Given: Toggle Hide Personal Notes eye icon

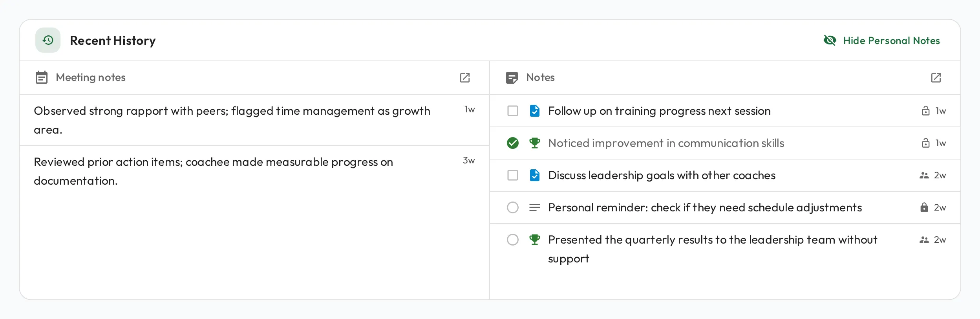Looking at the screenshot, I should pos(830,40).
